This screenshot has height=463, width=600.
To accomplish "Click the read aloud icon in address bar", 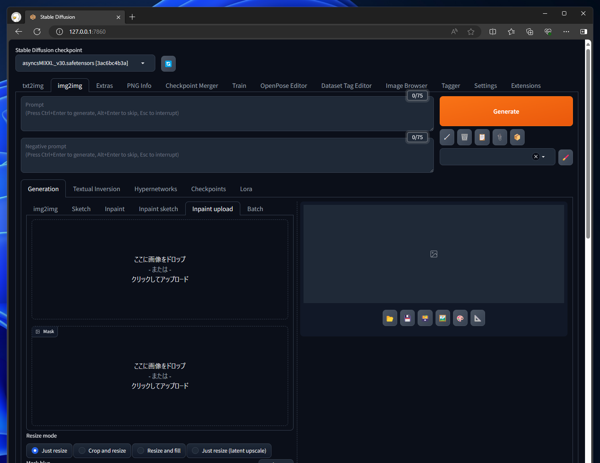I will [454, 32].
